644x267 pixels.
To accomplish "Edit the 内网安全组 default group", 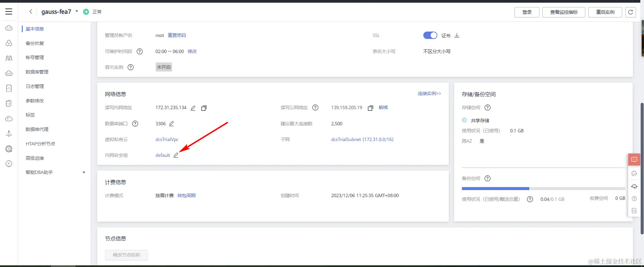I will [x=176, y=155].
